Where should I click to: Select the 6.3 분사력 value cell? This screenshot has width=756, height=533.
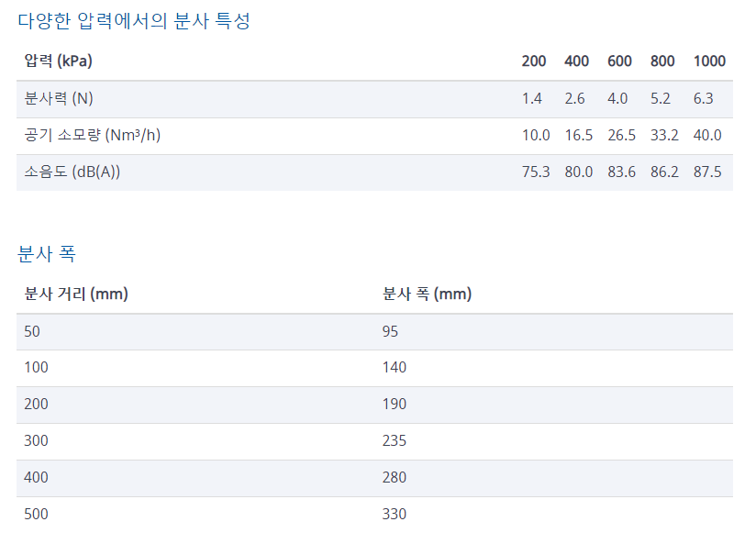(x=704, y=99)
